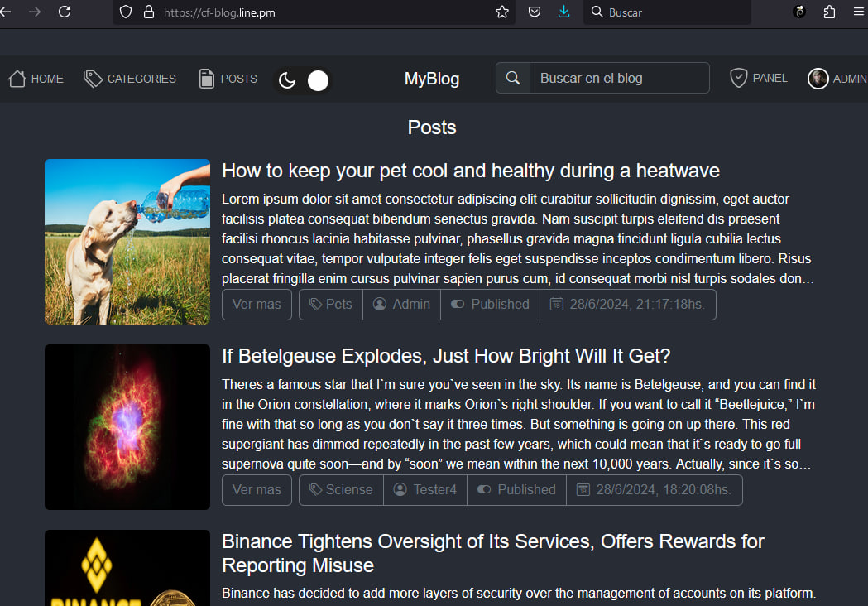Click the Admin author badge
868x606 pixels.
[x=402, y=304]
